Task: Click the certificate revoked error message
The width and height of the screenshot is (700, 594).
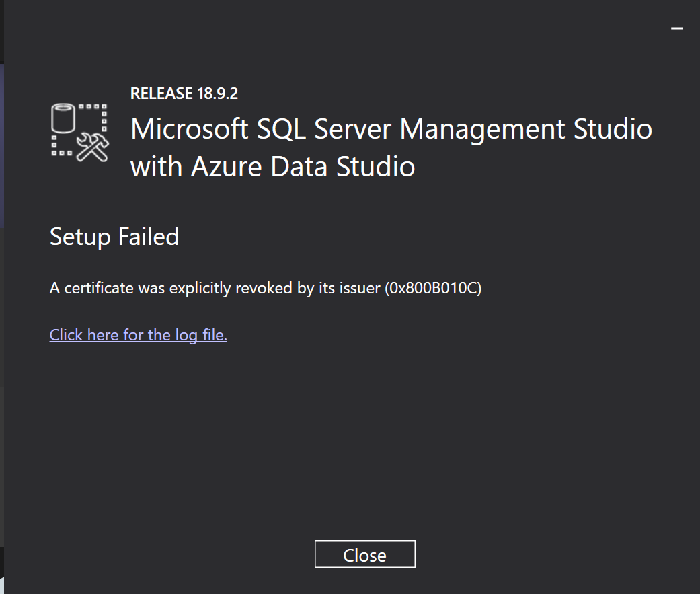Action: [266, 289]
